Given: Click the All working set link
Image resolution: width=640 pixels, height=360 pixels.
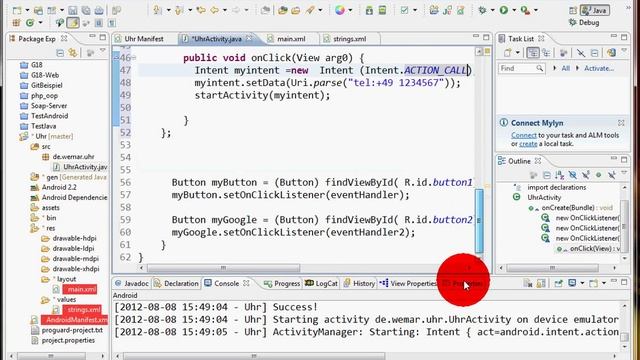Looking at the screenshot, I should tap(565, 68).
